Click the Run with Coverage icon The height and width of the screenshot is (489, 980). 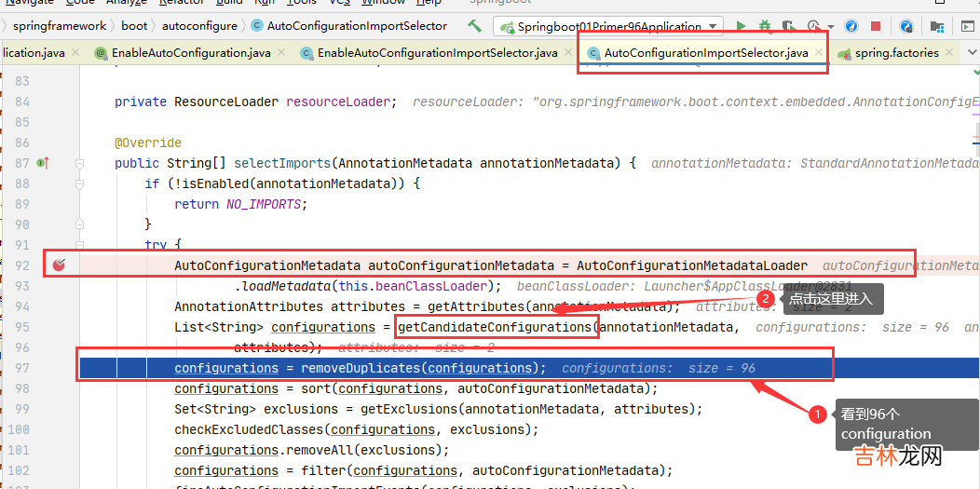point(789,26)
